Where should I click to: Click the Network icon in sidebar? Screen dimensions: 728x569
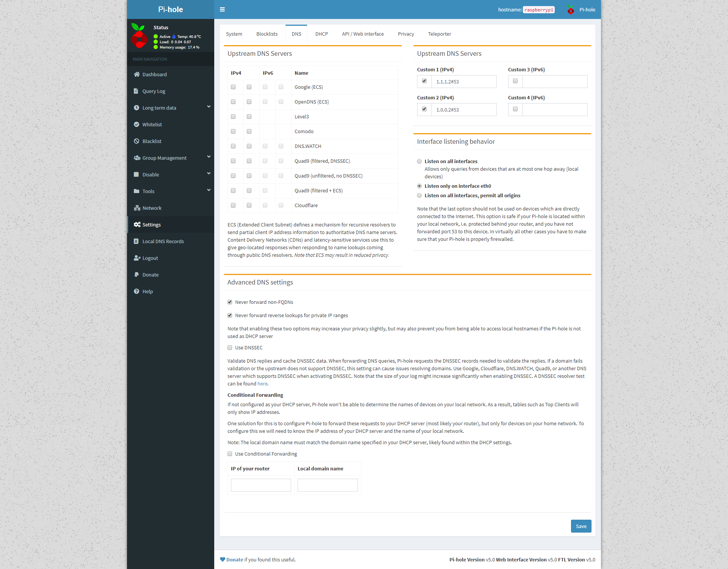[137, 208]
